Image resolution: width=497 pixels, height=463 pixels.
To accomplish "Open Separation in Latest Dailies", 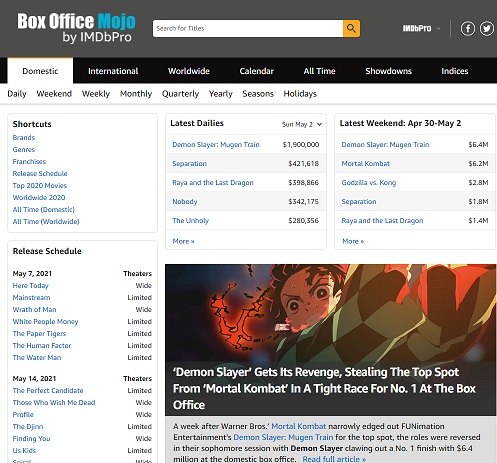I will 189,163.
